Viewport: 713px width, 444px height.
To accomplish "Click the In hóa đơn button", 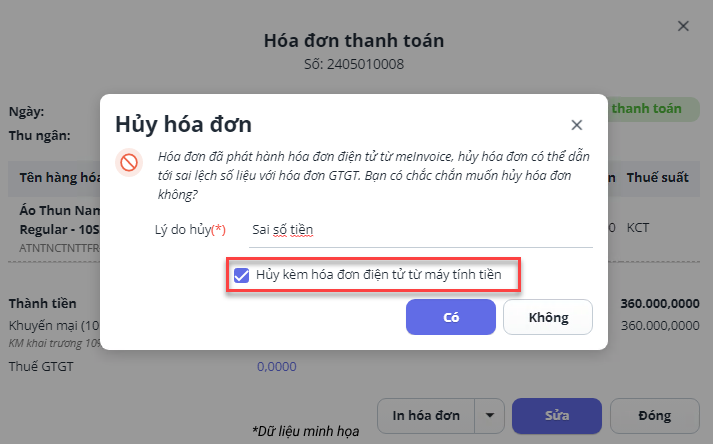I will point(426,415).
